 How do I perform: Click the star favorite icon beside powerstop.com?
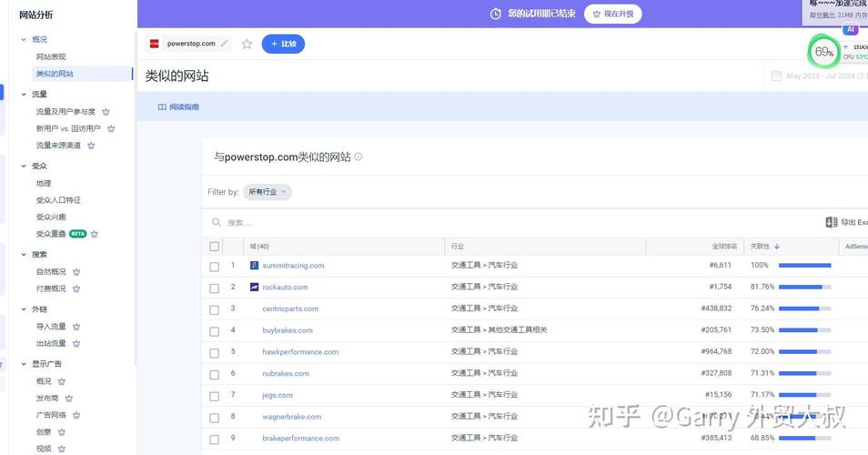click(x=247, y=44)
